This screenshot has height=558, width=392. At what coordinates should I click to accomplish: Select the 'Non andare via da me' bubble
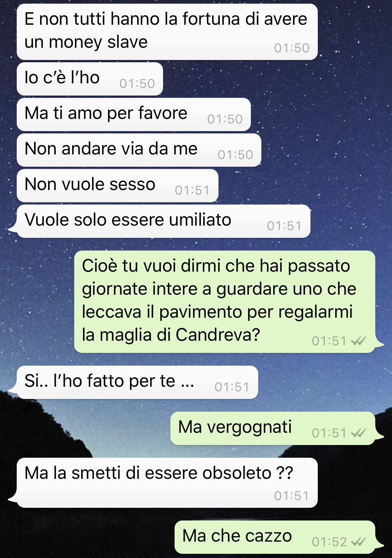pos(139,150)
